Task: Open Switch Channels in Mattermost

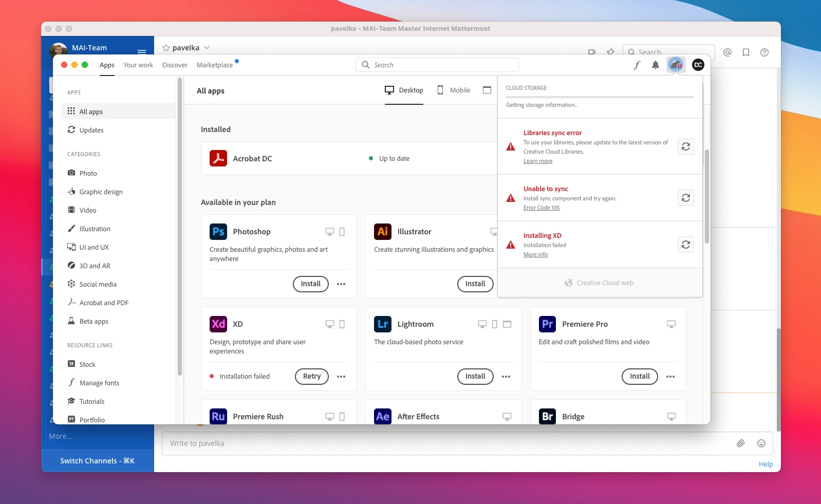Action: tap(98, 461)
